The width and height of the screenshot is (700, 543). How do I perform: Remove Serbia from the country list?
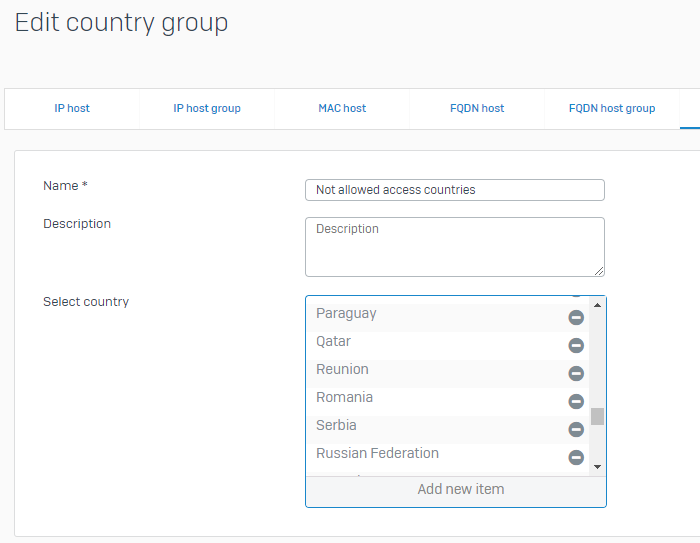click(x=576, y=429)
